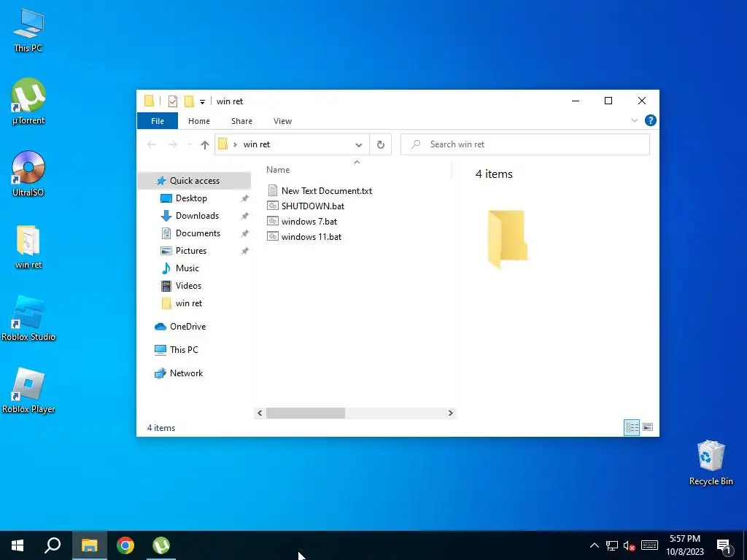747x560 pixels.
Task: Open the network status tray icon
Action: 612,545
